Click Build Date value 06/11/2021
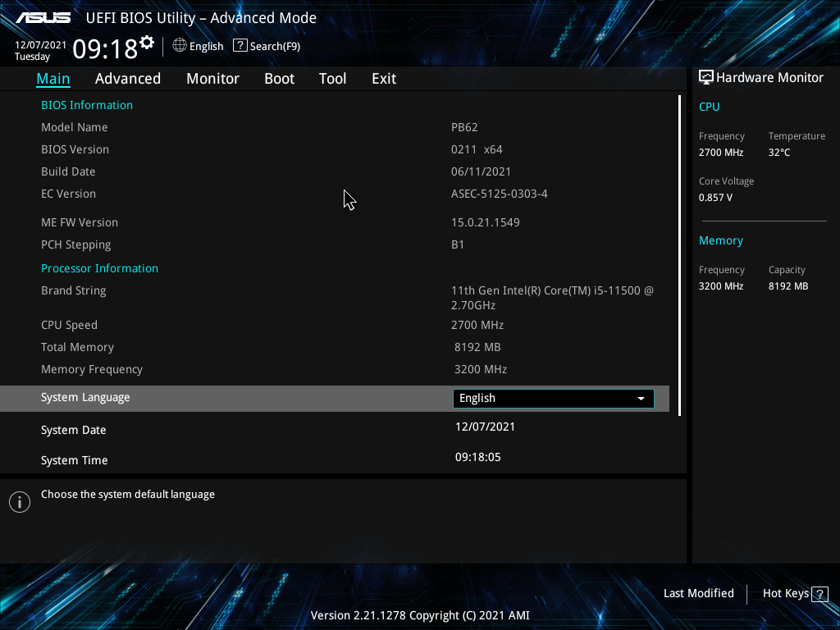The height and width of the screenshot is (630, 840). click(x=481, y=172)
